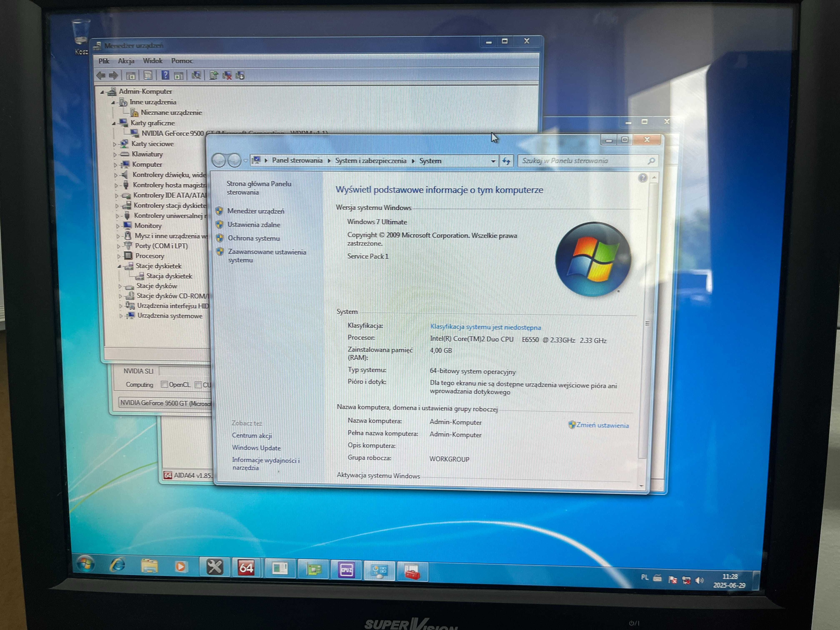Click the help question-mark button in System window

642,178
